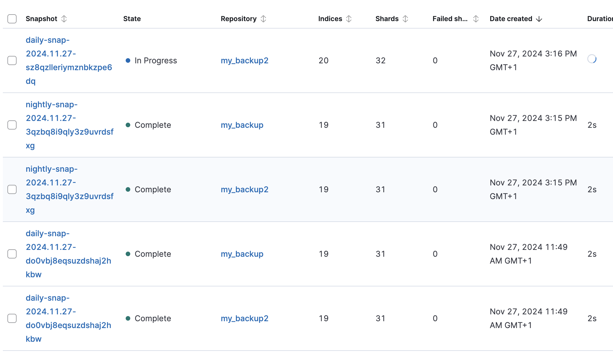Open snapshot daily-snap-2024.11.27-sz8qzlleriymznbkzpe6dq
The width and height of the screenshot is (613, 364).
(69, 60)
